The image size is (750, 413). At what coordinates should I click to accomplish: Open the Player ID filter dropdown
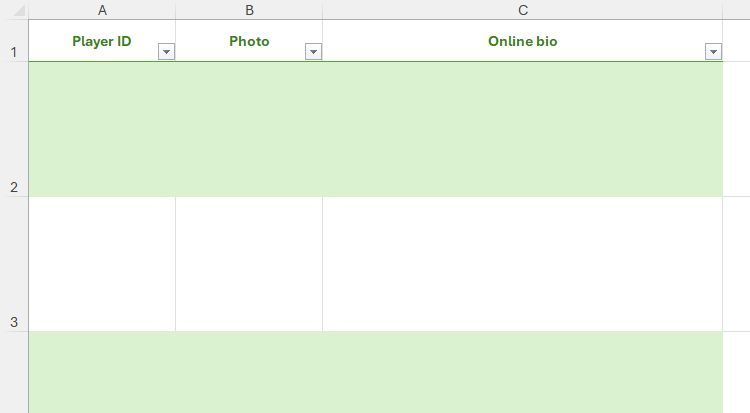(166, 52)
